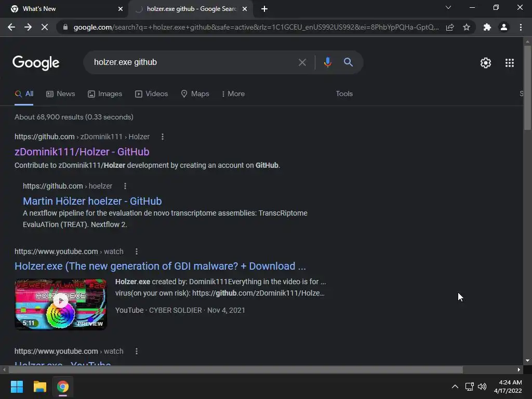Open a new browser tab

(264, 9)
